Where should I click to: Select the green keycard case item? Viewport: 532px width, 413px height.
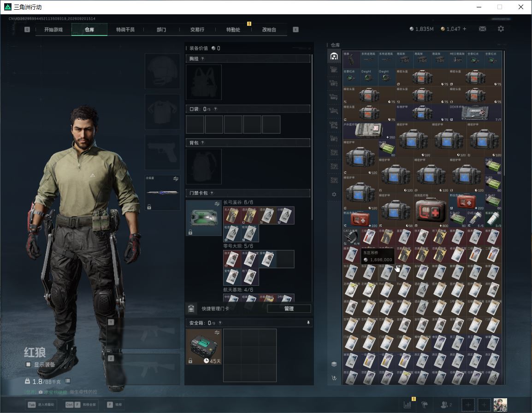[204, 218]
